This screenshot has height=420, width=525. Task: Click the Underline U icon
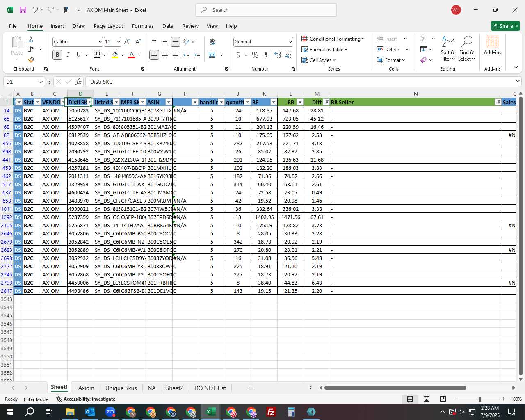78,55
